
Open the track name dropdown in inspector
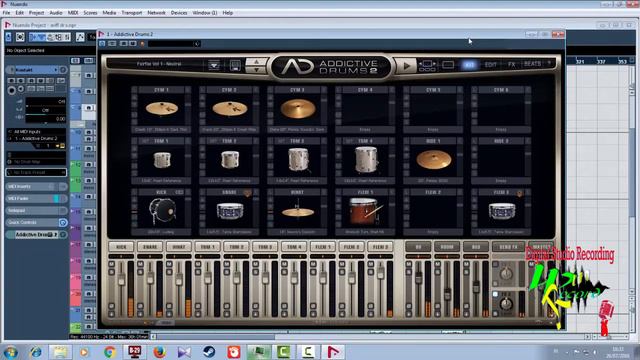(x=56, y=70)
